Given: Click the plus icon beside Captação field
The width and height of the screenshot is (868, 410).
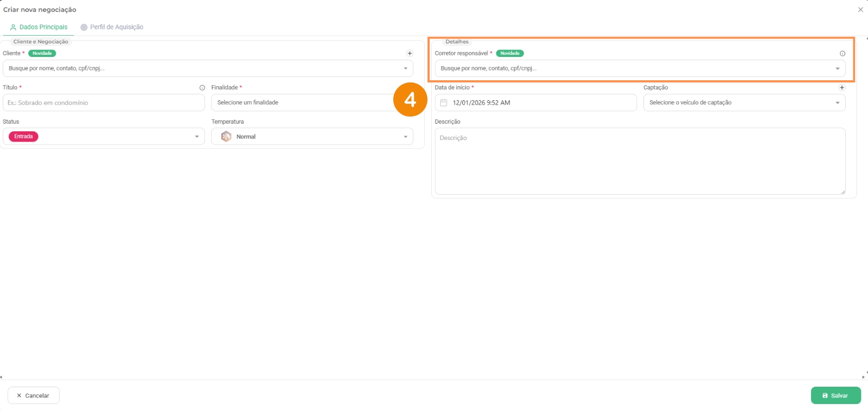Looking at the screenshot, I should point(842,87).
